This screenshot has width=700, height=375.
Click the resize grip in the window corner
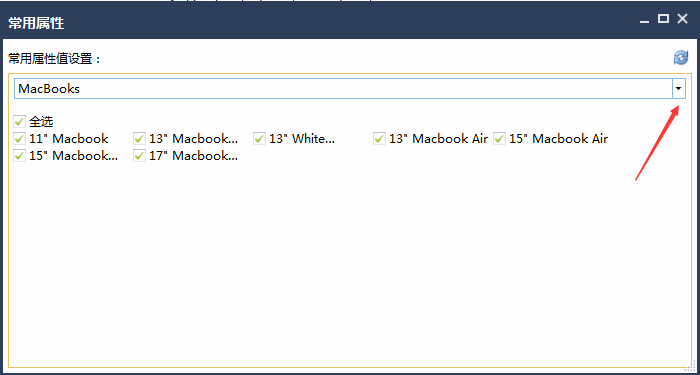pos(690,365)
